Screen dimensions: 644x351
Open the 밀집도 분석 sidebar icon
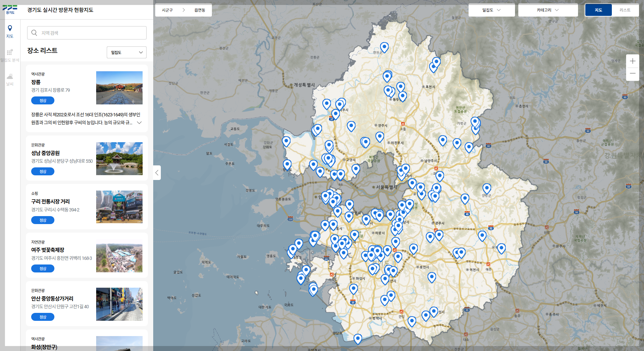10,56
